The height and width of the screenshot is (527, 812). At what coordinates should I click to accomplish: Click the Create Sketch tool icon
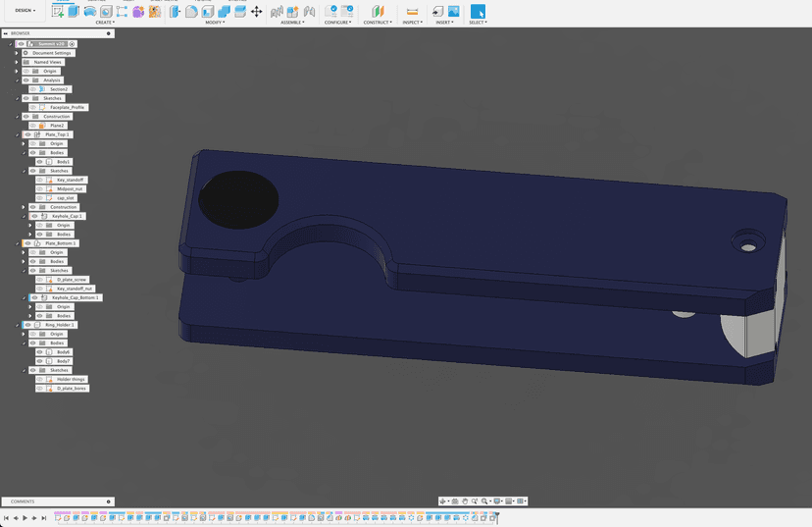pyautogui.click(x=58, y=11)
